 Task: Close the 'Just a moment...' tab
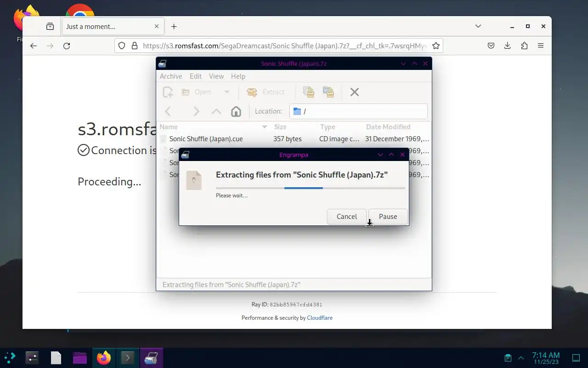(156, 27)
